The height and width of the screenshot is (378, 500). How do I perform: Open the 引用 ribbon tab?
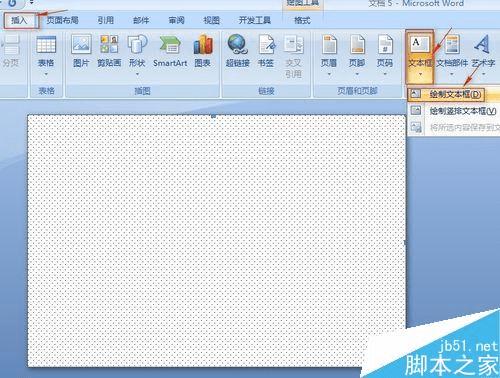coord(106,20)
